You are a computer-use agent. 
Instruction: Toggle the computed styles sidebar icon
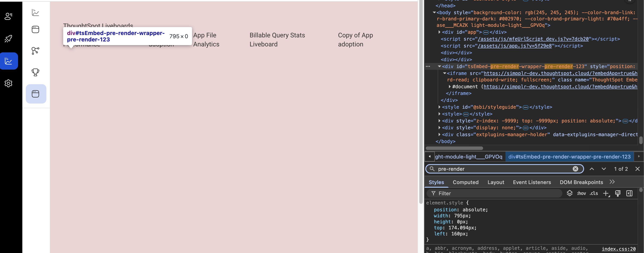coord(629,193)
